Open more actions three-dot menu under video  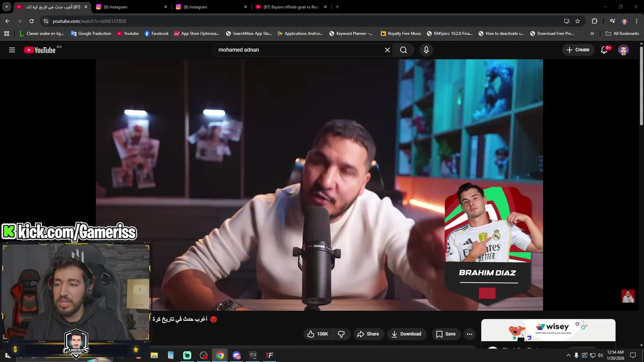(469, 334)
